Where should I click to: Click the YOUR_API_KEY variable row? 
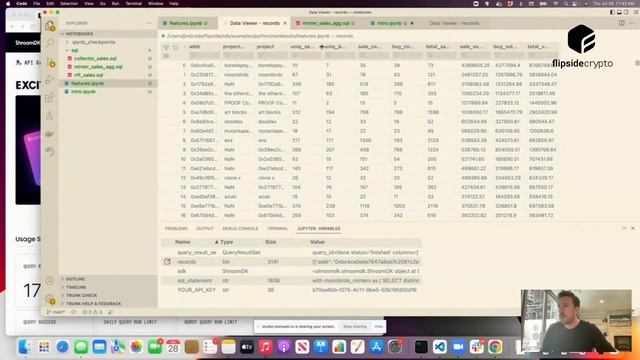pos(291,290)
